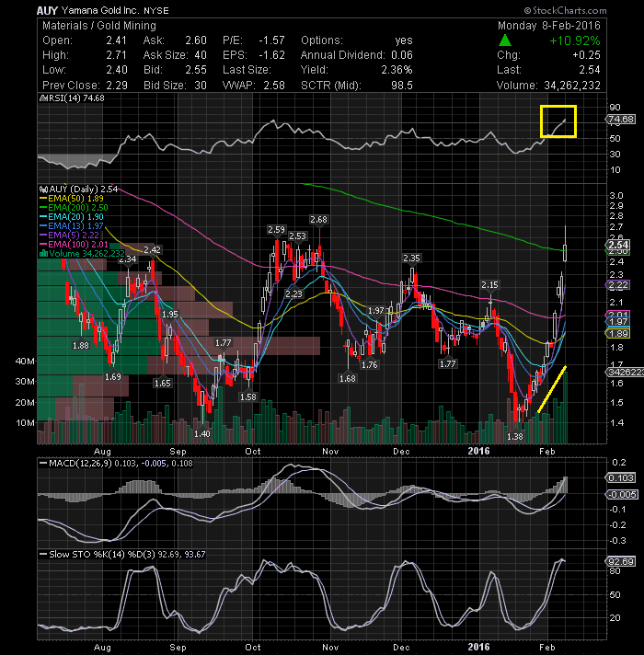Click the Low value 2.40
The width and height of the screenshot is (644, 655).
click(x=116, y=70)
